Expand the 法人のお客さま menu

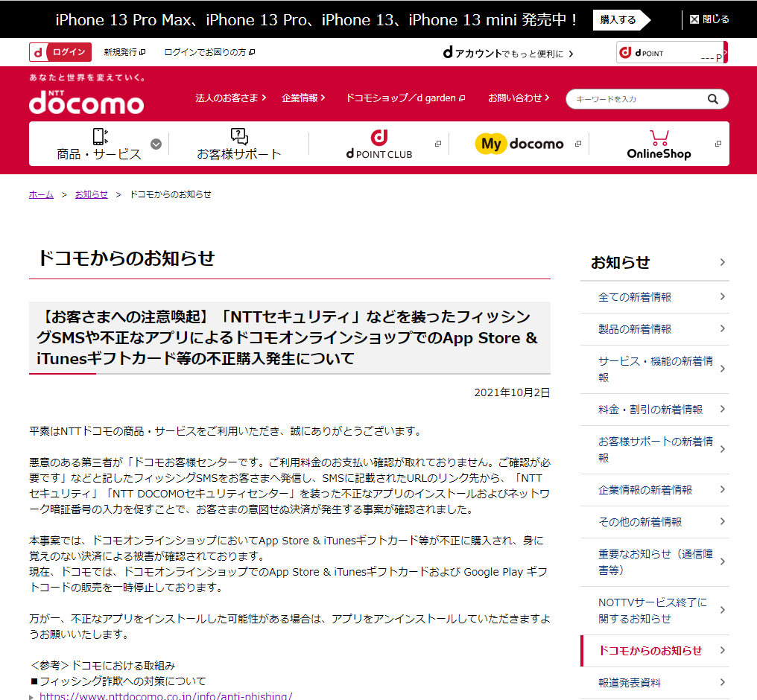click(x=229, y=98)
